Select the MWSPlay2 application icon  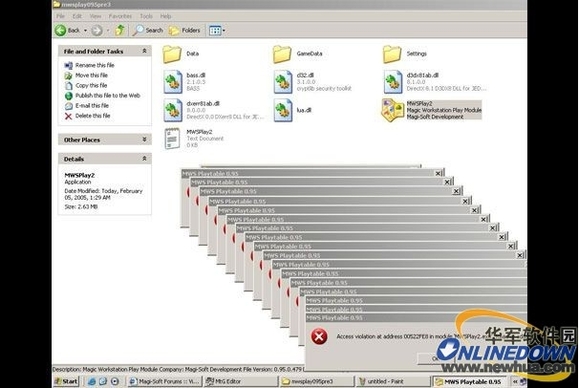pos(392,110)
